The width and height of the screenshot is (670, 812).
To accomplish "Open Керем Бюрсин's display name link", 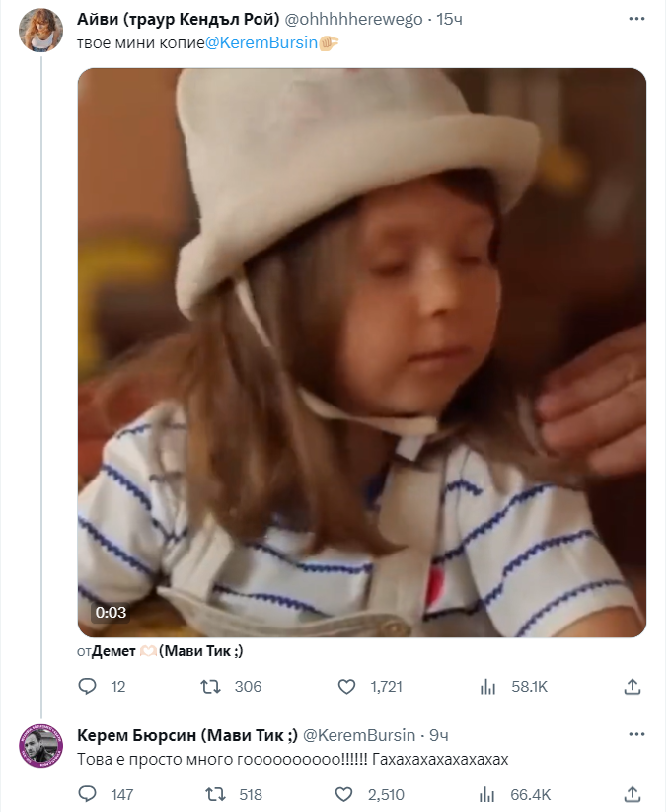I will [x=186, y=735].
